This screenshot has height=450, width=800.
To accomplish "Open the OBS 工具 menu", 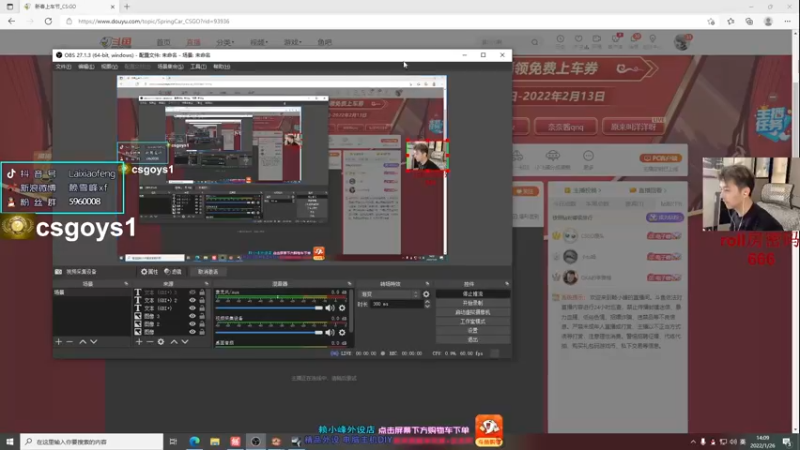I will [198, 67].
